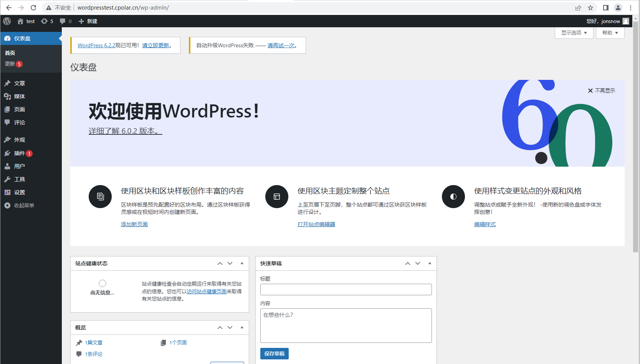Image resolution: width=640 pixels, height=364 pixels.
Task: Click the 访问站点健康页面 link
Action: click(x=207, y=291)
